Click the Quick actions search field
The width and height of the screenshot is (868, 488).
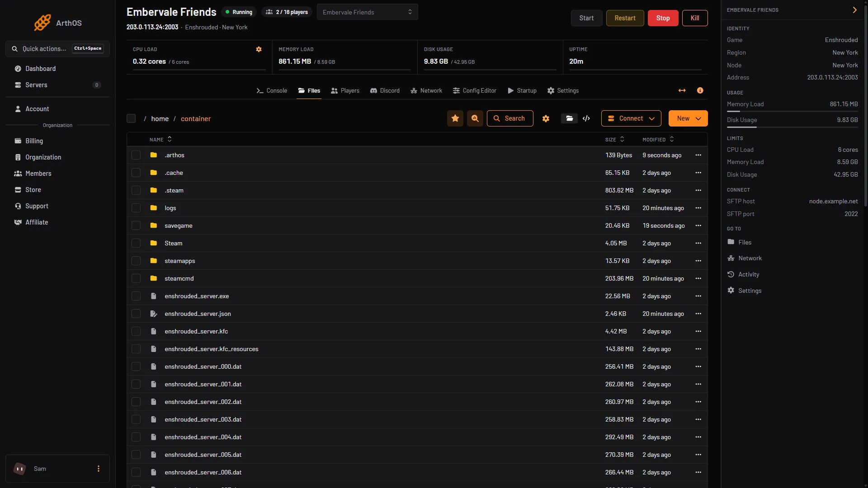pyautogui.click(x=57, y=49)
